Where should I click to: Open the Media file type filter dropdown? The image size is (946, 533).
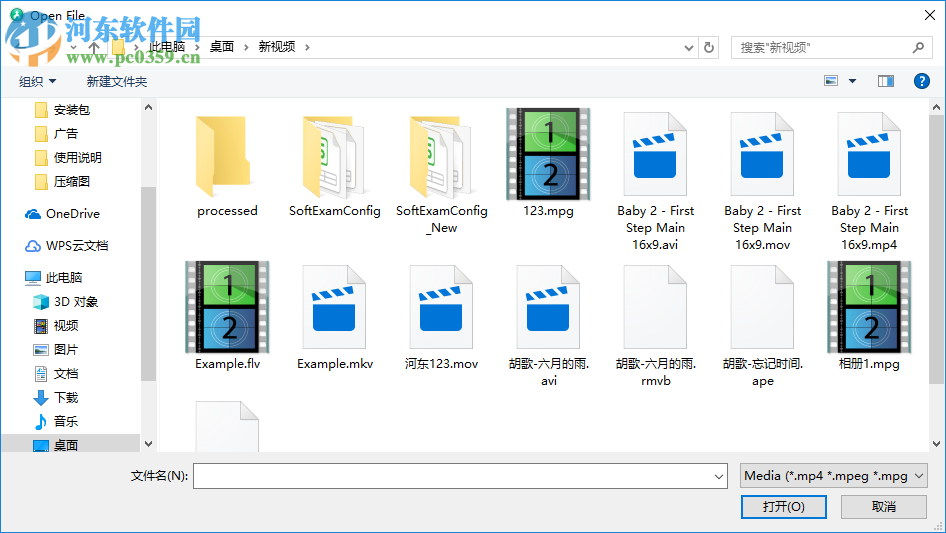coord(833,476)
